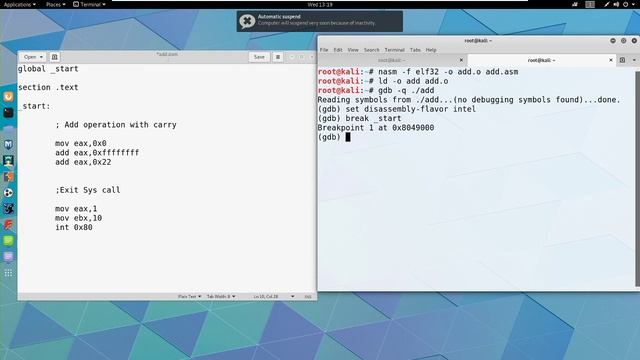Viewport: 640px width, 360px height.
Task: Expand the Open recent files dropdown arrow
Action: tap(41, 57)
